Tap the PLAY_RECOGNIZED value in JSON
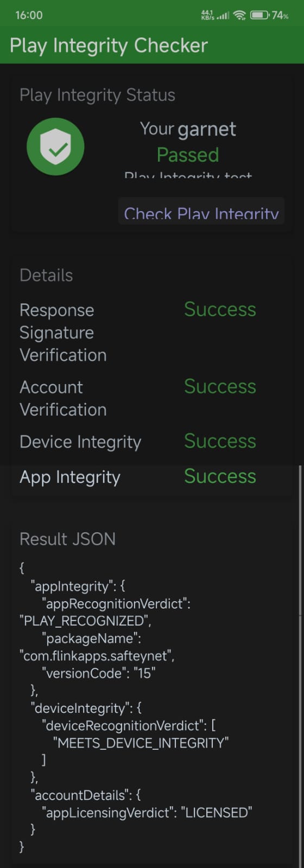 pos(85,621)
